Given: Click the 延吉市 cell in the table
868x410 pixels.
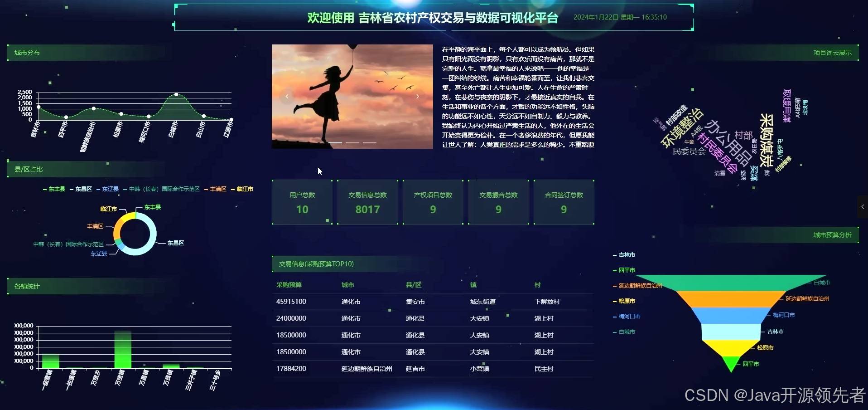Looking at the screenshot, I should coord(415,369).
